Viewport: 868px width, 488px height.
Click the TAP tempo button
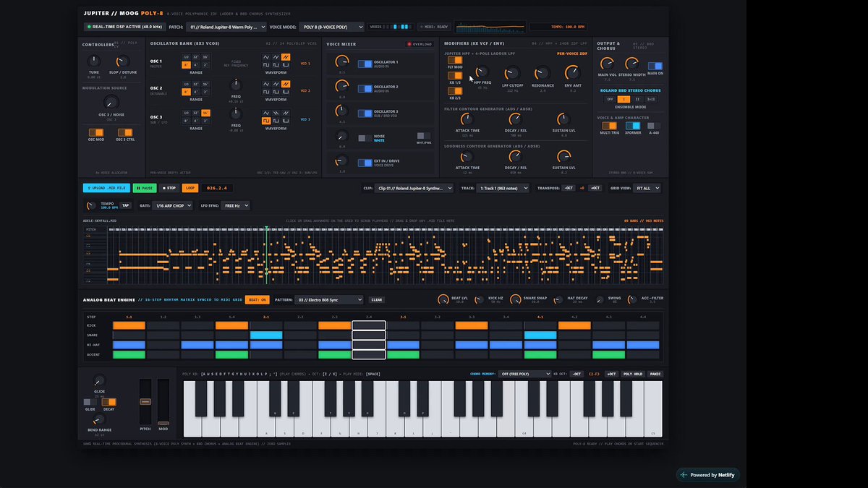[x=125, y=205]
